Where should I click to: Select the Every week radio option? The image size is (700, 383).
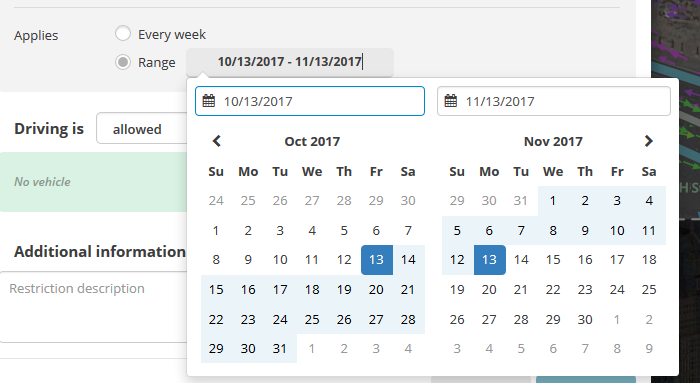pos(123,33)
